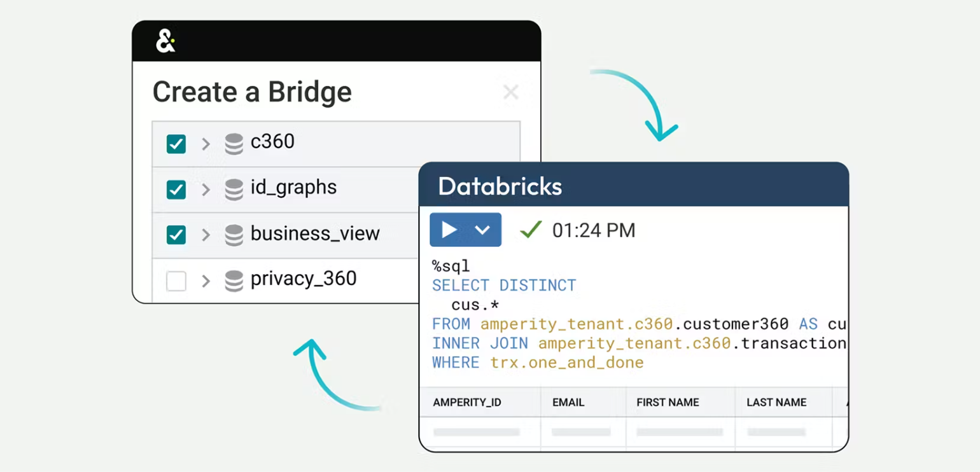Select the c360 database name
The height and width of the screenshot is (472, 980).
click(272, 141)
